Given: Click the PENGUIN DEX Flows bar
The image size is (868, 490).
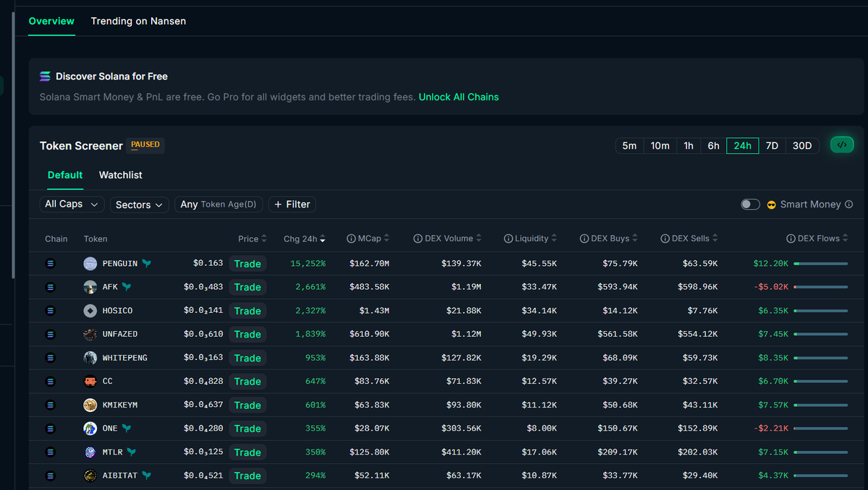Looking at the screenshot, I should pos(820,264).
